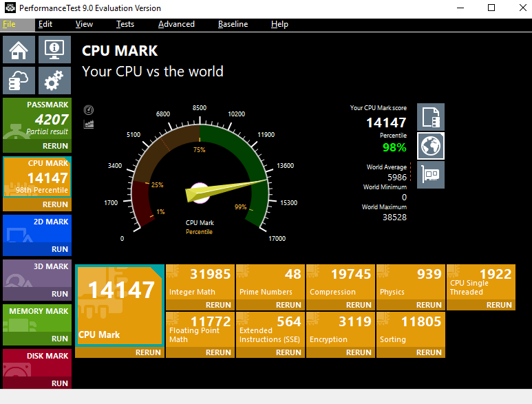Click the World Minimum 0 value
The image size is (532, 404).
tap(404, 198)
